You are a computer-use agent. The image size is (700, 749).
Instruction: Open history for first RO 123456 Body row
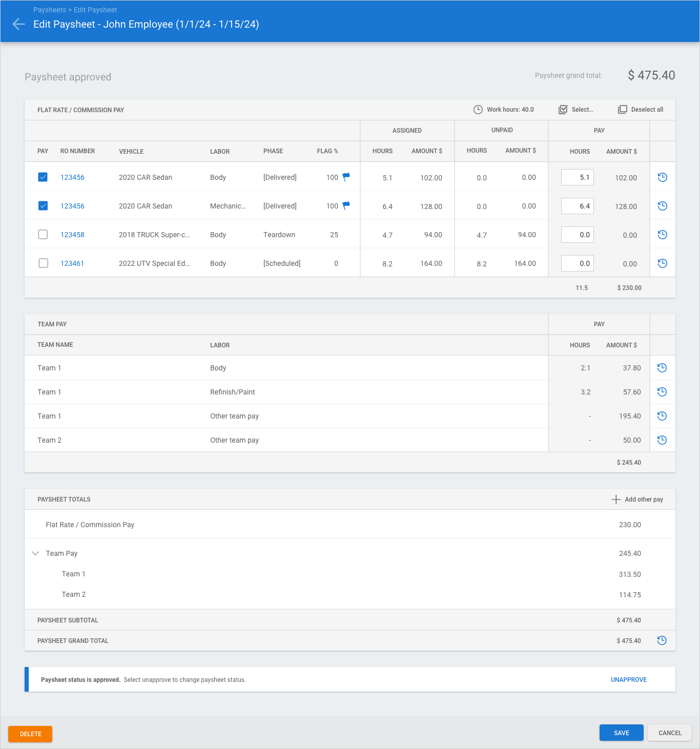click(662, 177)
